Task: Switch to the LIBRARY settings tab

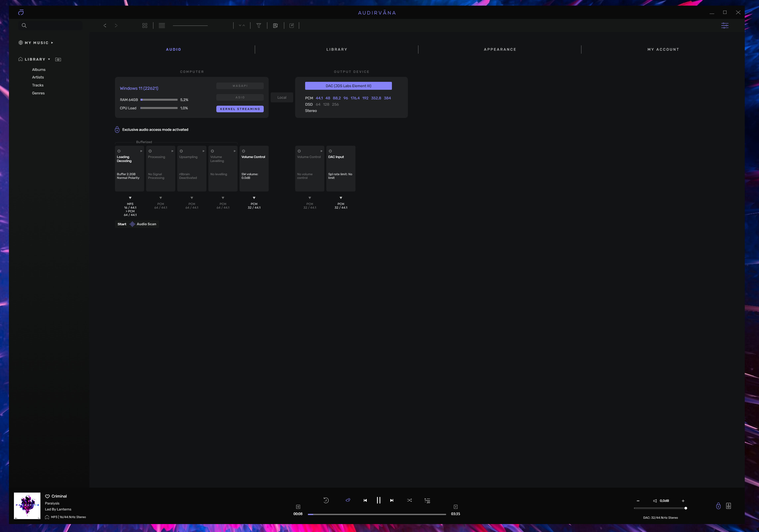Action: point(337,49)
